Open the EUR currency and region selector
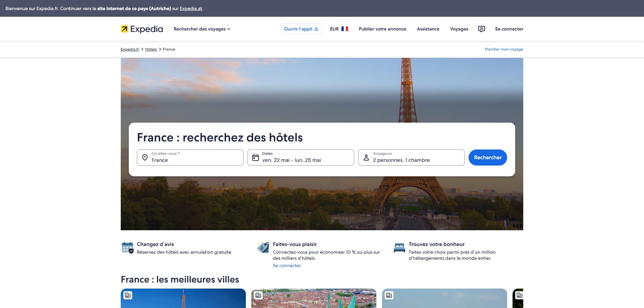 click(x=339, y=29)
